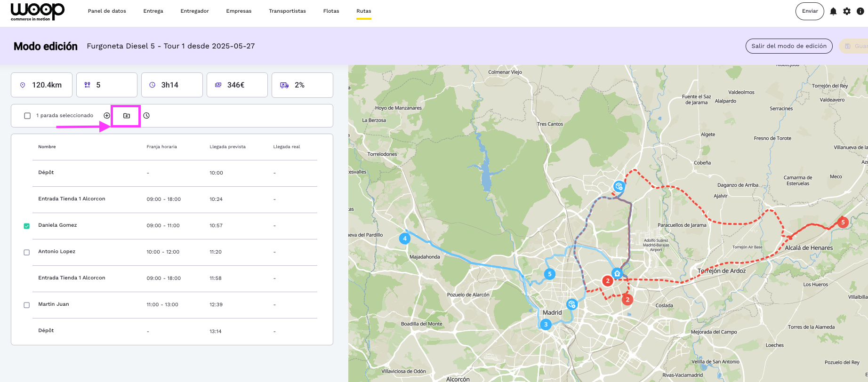Click the move-to-folder icon for selected stop
Screen dimensions: 868x382
point(127,116)
